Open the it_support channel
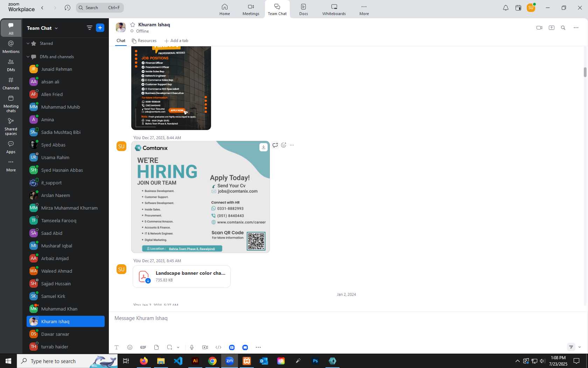 65,183
